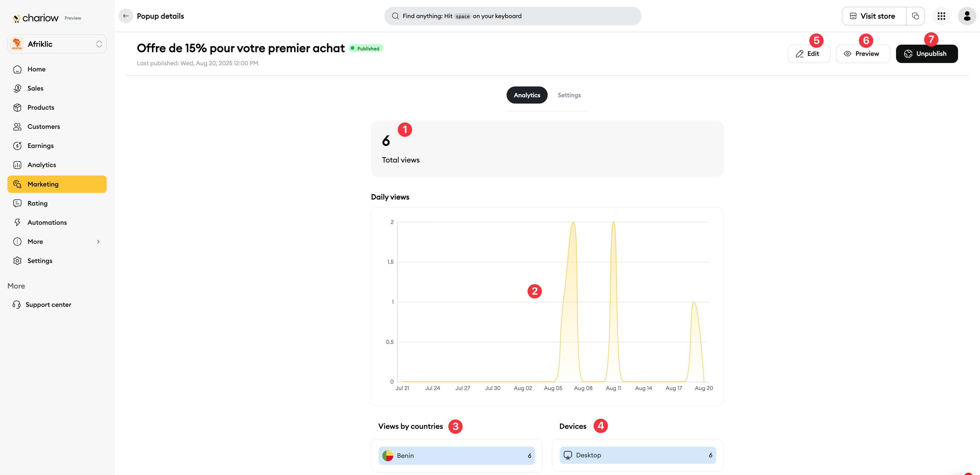The width and height of the screenshot is (980, 475).
Task: Click the Analytics chart icon in sidebar
Action: 17,165
